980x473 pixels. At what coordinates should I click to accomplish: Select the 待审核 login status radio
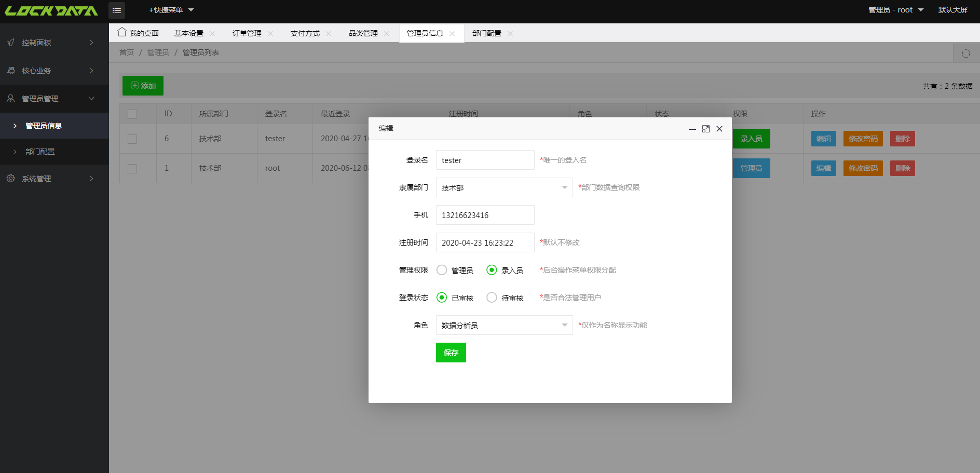point(492,298)
